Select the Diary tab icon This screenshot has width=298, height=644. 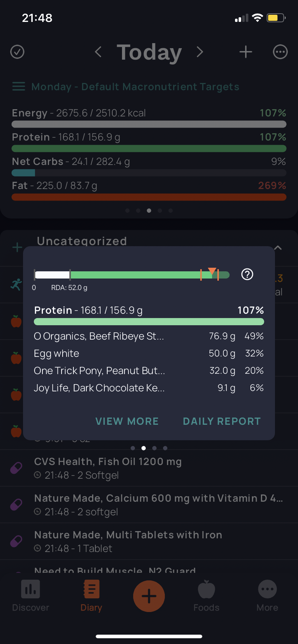point(91,589)
